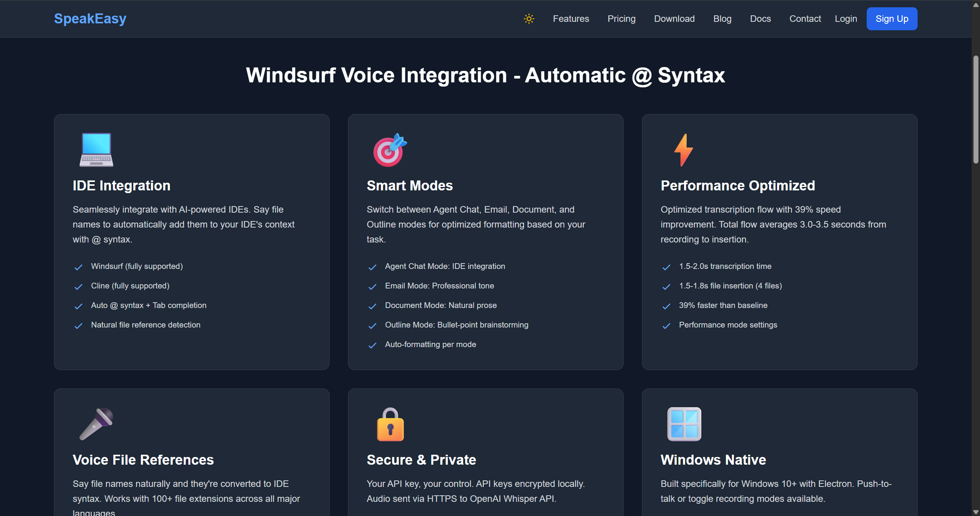This screenshot has height=516, width=980.
Task: Go to the Pricing page
Action: tap(621, 19)
